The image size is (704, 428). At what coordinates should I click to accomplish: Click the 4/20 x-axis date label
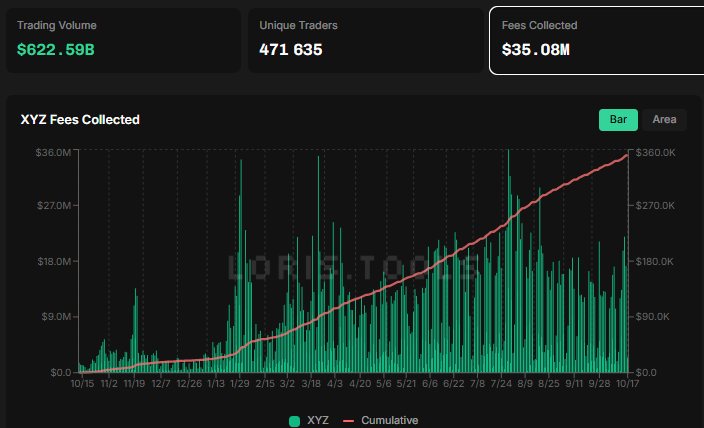[x=360, y=384]
